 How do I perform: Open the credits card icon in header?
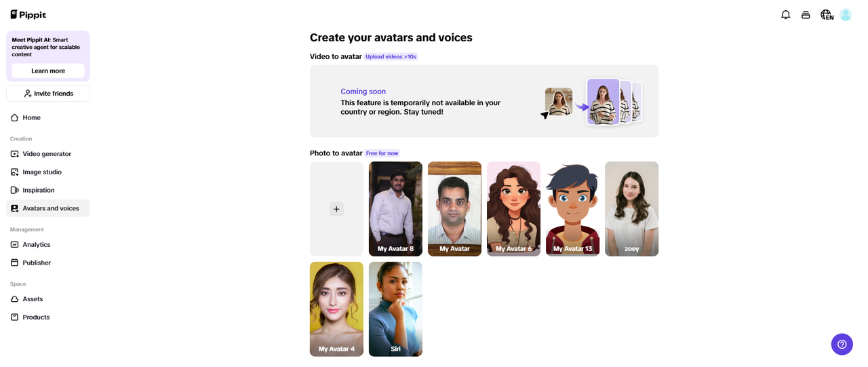(806, 14)
